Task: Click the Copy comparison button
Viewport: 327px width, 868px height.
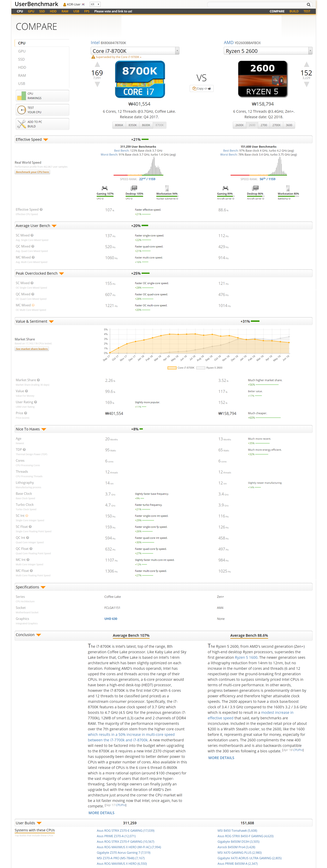Action: (x=201, y=89)
